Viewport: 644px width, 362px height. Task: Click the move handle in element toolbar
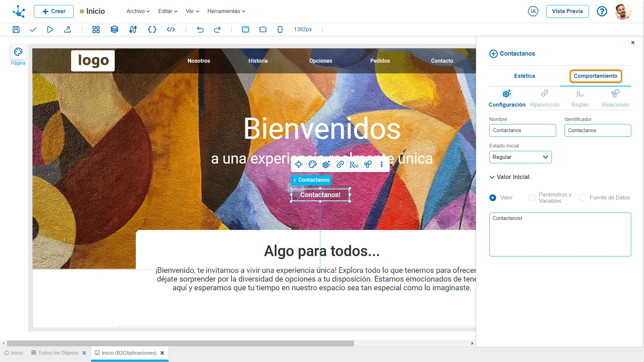pos(299,164)
